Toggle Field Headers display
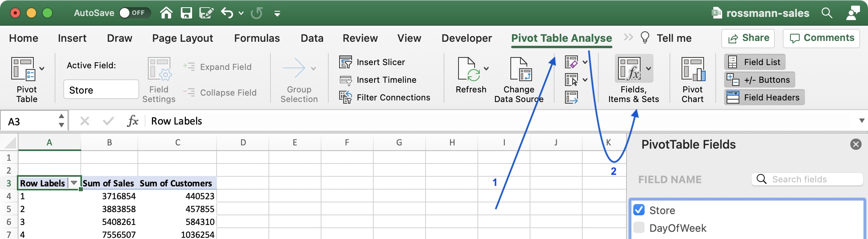 [x=764, y=97]
